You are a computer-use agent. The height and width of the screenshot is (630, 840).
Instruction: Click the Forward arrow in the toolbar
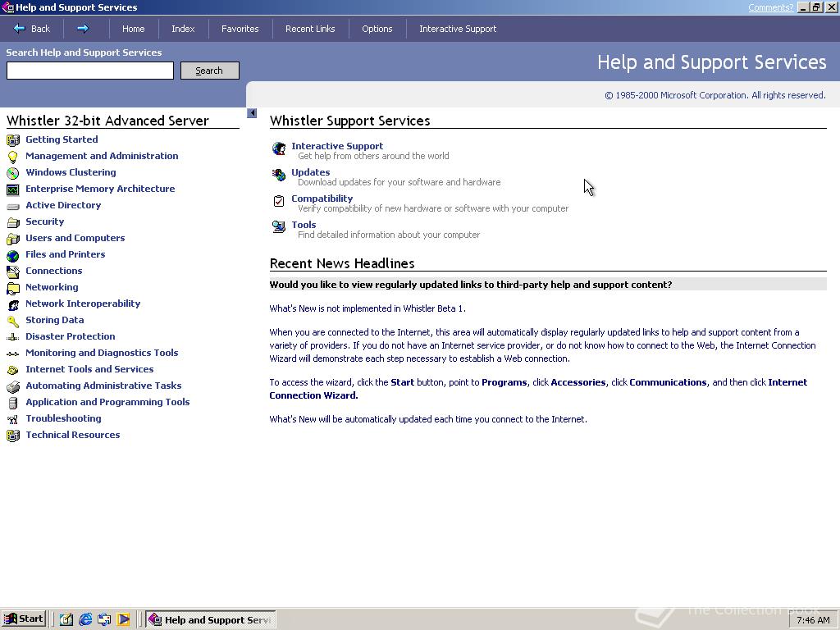83,29
